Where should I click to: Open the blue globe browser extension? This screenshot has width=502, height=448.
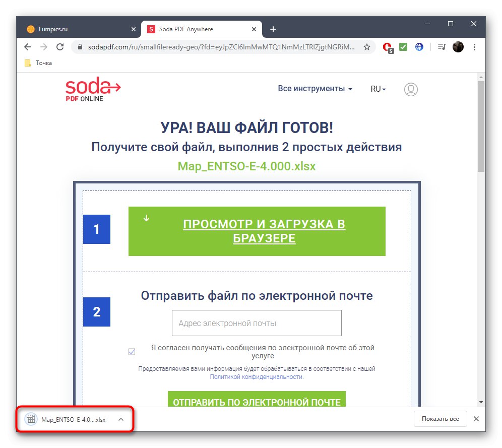coord(419,47)
